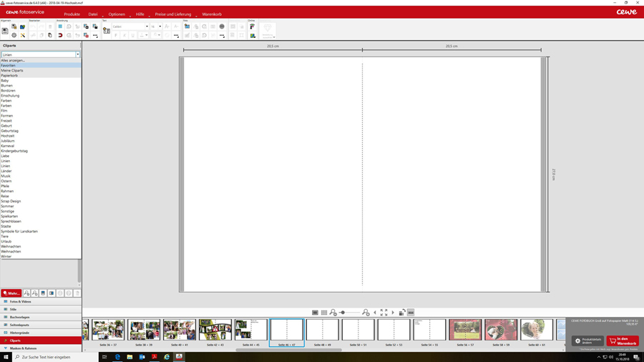Open the settings gear icon in Allgemein
The width and height of the screenshot is (644, 362).
(14, 35)
